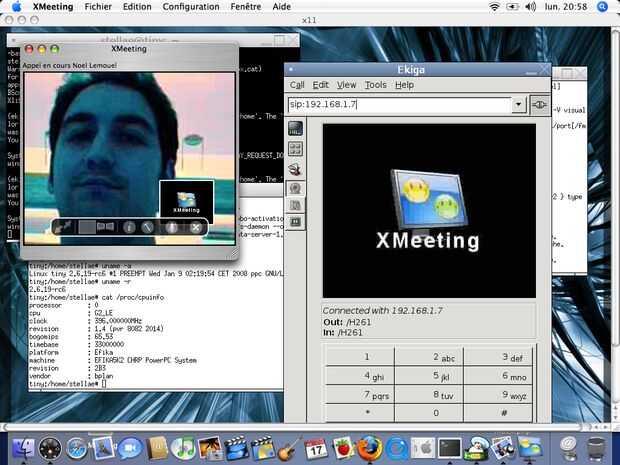Open Safari from the Dock
Screen dimensions: 620x465
pyautogui.click(x=76, y=448)
